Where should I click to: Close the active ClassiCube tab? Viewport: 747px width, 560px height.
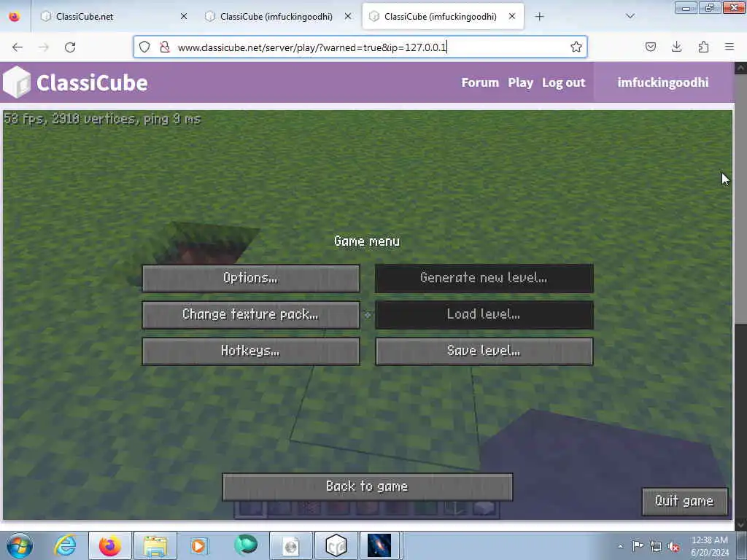tap(512, 17)
